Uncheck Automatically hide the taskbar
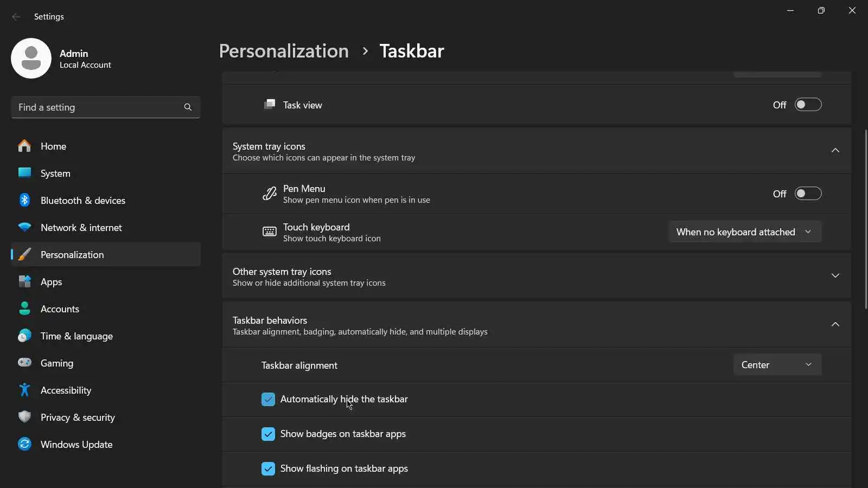This screenshot has width=868, height=488. click(x=268, y=400)
